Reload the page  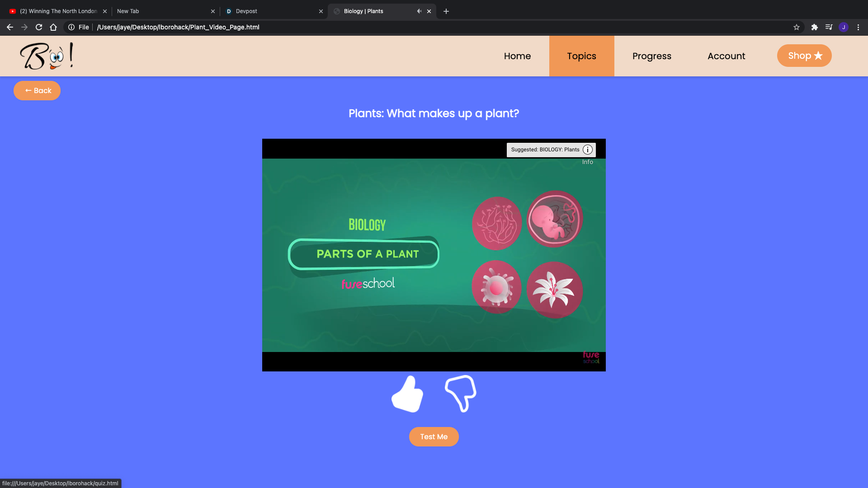tap(39, 27)
